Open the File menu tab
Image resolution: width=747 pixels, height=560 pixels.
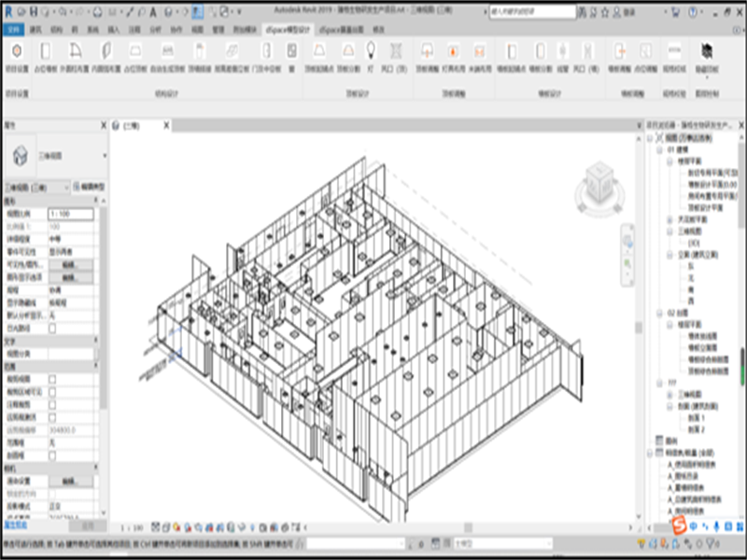[x=13, y=30]
